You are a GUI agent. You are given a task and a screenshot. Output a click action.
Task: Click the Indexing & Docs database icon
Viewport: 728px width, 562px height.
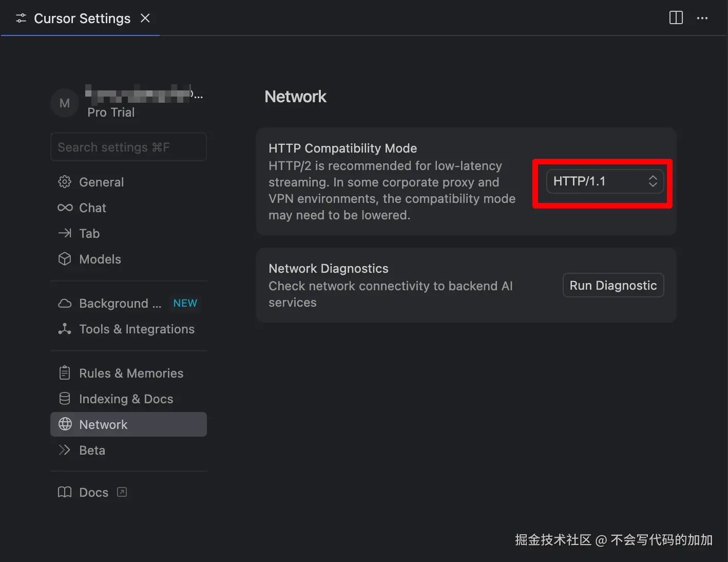pyautogui.click(x=65, y=399)
